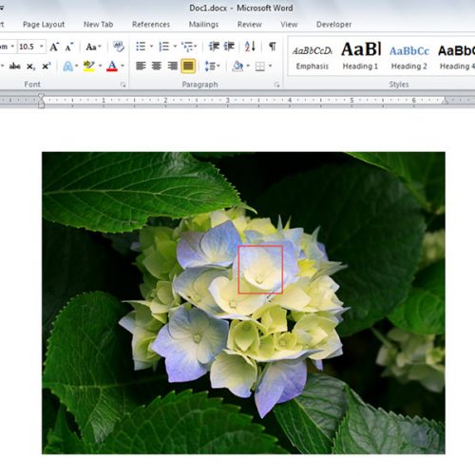
Task: Click the Sort A-Z icon
Action: tap(250, 47)
